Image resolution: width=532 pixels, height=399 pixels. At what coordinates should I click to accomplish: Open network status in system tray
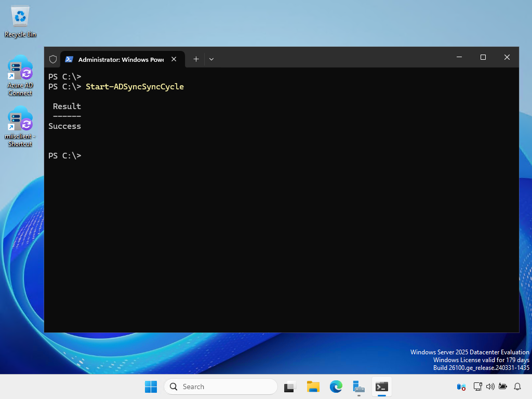478,387
